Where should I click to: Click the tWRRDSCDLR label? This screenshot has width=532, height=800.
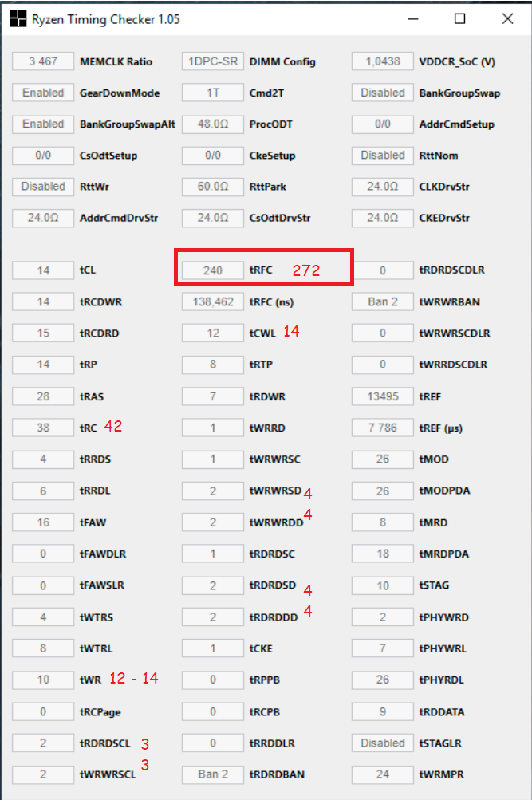(453, 365)
